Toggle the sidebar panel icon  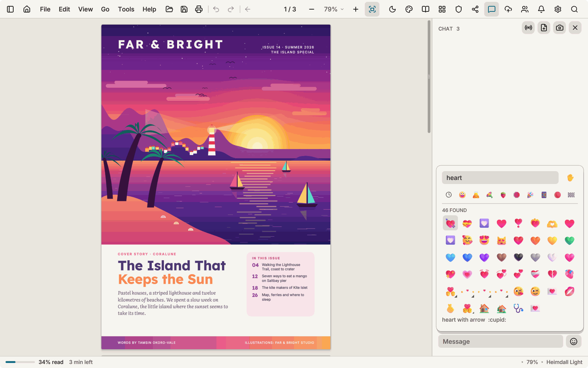click(x=10, y=9)
